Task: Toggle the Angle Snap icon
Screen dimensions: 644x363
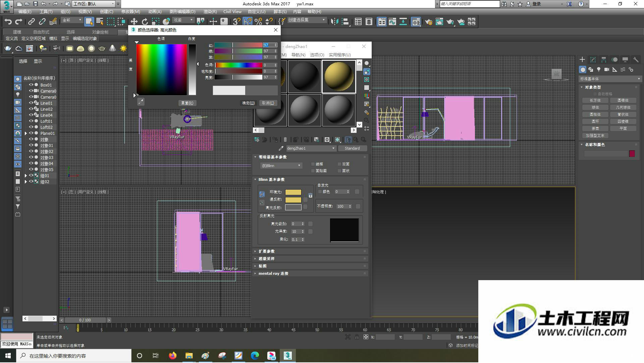Action: pyautogui.click(x=248, y=22)
